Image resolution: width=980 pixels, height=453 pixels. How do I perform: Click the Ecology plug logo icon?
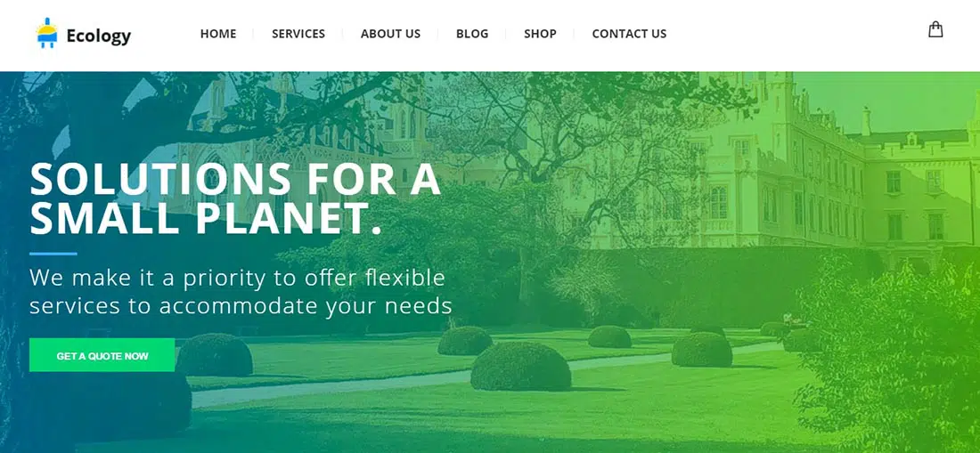click(x=47, y=34)
